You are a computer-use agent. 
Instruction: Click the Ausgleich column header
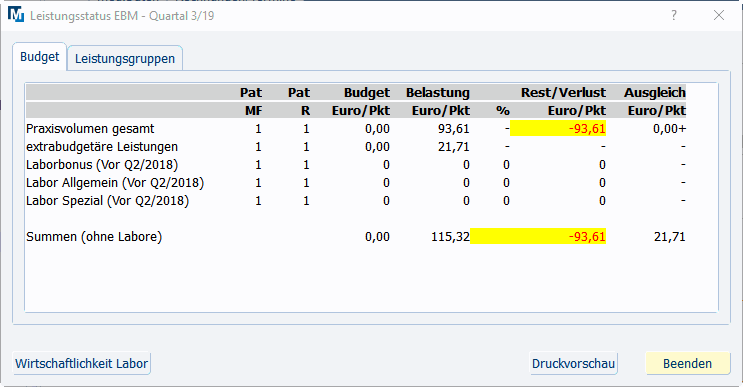(655, 93)
